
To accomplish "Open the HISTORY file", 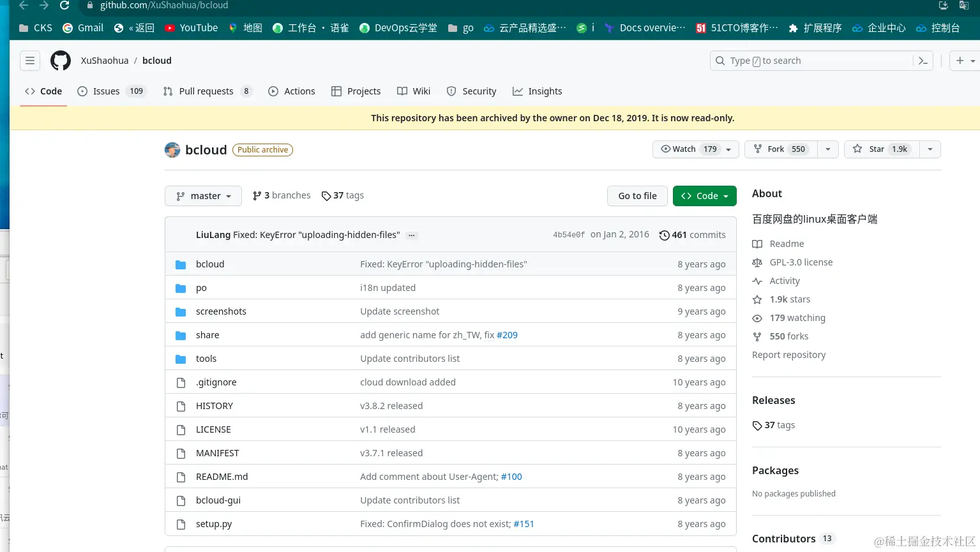I will click(x=215, y=406).
